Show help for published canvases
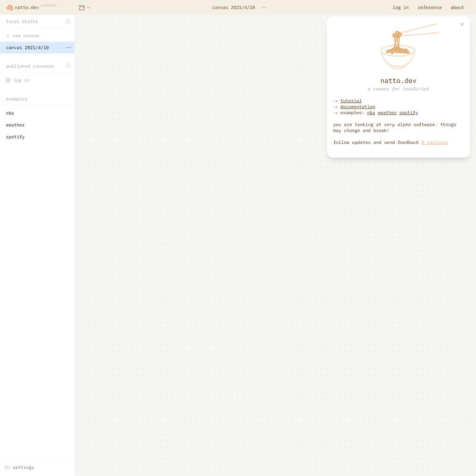 coord(68,66)
